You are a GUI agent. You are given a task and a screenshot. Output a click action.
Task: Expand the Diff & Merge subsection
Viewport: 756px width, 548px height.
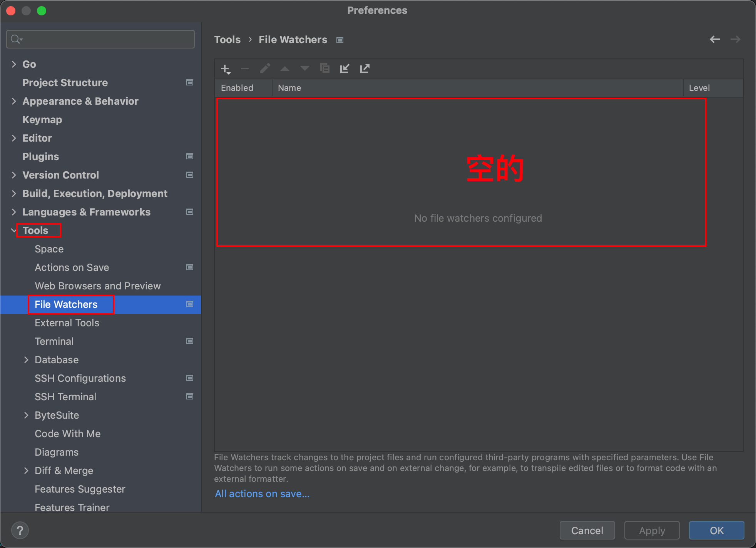tap(26, 471)
